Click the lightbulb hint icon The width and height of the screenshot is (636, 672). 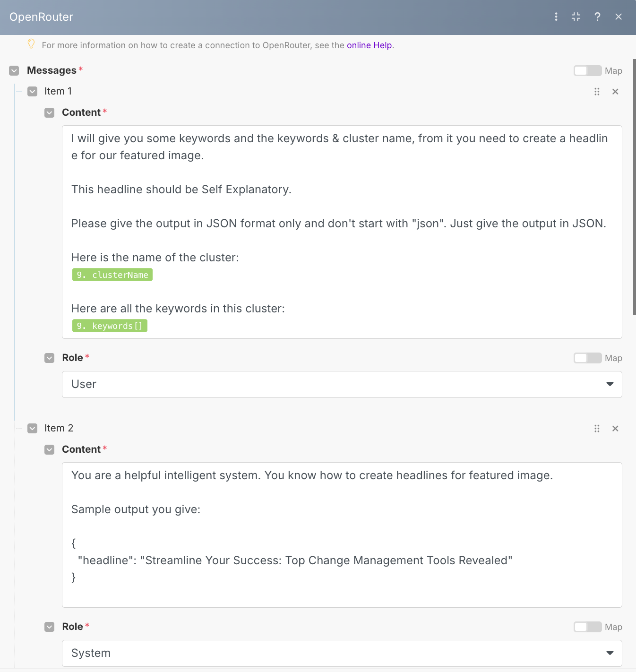click(x=31, y=44)
